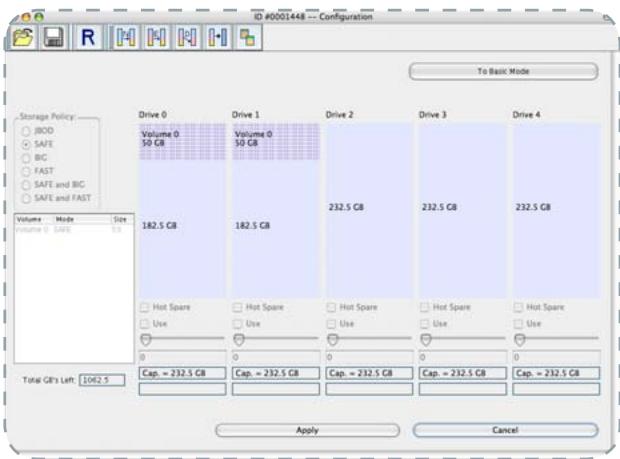Click the third drive-columns toolbar icon
Image resolution: width=620 pixels, height=459 pixels.
[187, 38]
